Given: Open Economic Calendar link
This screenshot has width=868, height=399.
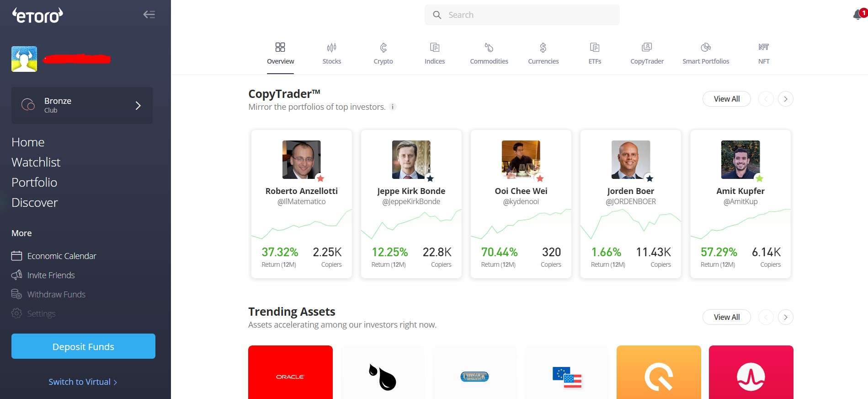Looking at the screenshot, I should (x=62, y=256).
